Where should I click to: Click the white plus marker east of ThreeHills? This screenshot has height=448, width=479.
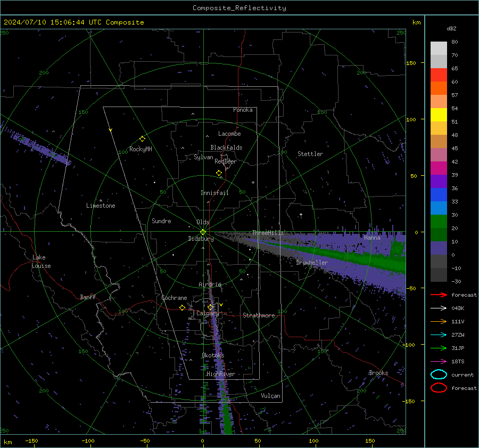pyautogui.click(x=301, y=215)
